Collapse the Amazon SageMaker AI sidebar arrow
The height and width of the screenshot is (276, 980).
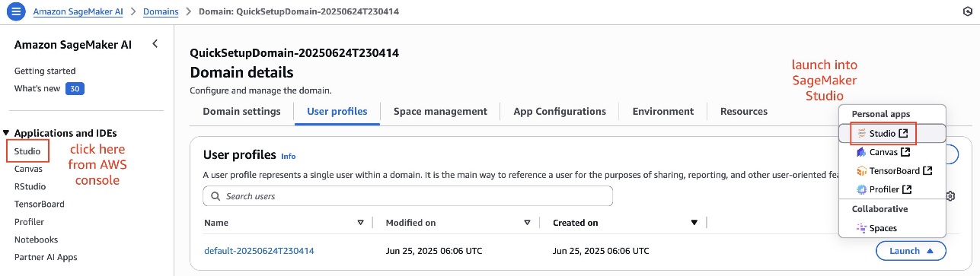(x=155, y=44)
